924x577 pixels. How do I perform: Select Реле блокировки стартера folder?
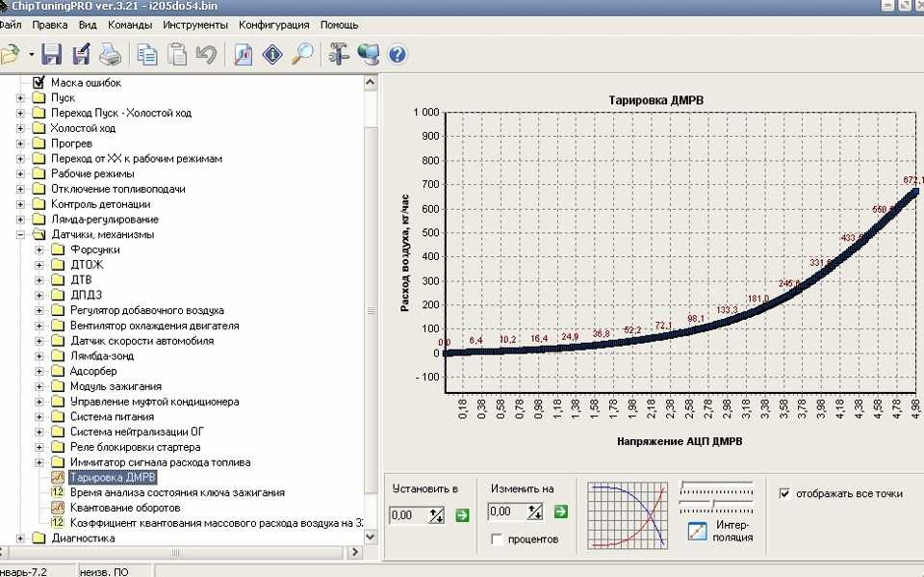pyautogui.click(x=135, y=447)
